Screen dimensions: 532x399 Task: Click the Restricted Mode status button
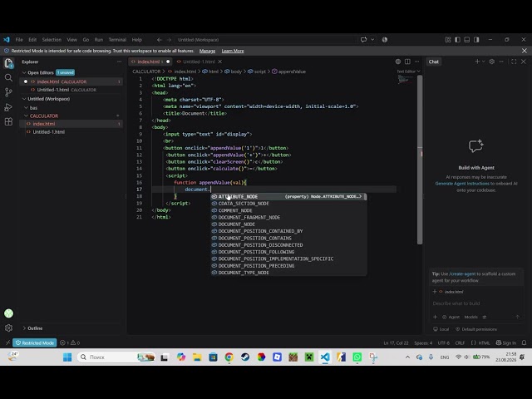tap(35, 342)
